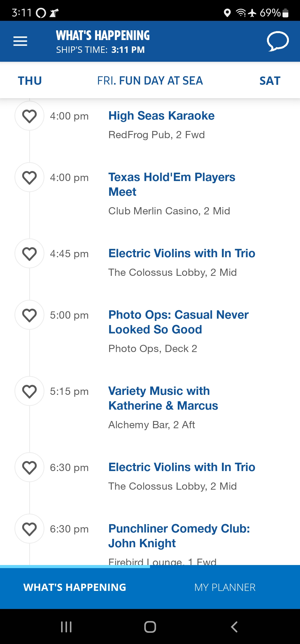
Task: Toggle heart for 6:30 pm Electric Violins
Action: click(29, 467)
